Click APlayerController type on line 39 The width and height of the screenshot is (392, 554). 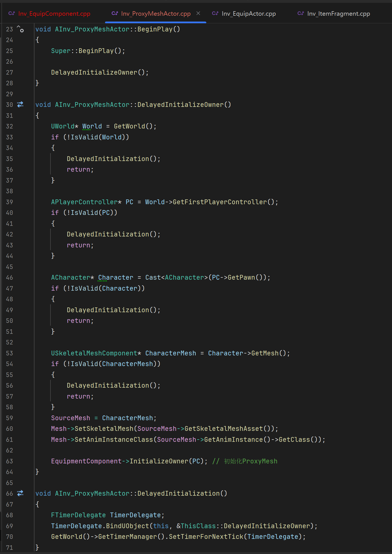[84, 202]
